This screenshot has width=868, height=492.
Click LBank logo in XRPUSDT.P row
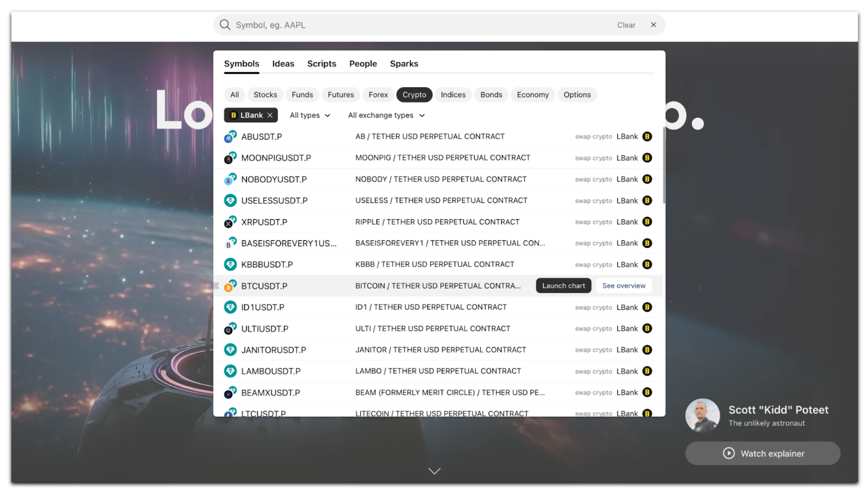pyautogui.click(x=647, y=222)
